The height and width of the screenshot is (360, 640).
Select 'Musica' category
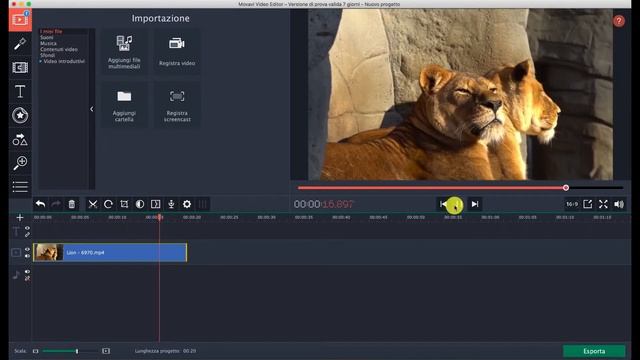coord(48,43)
